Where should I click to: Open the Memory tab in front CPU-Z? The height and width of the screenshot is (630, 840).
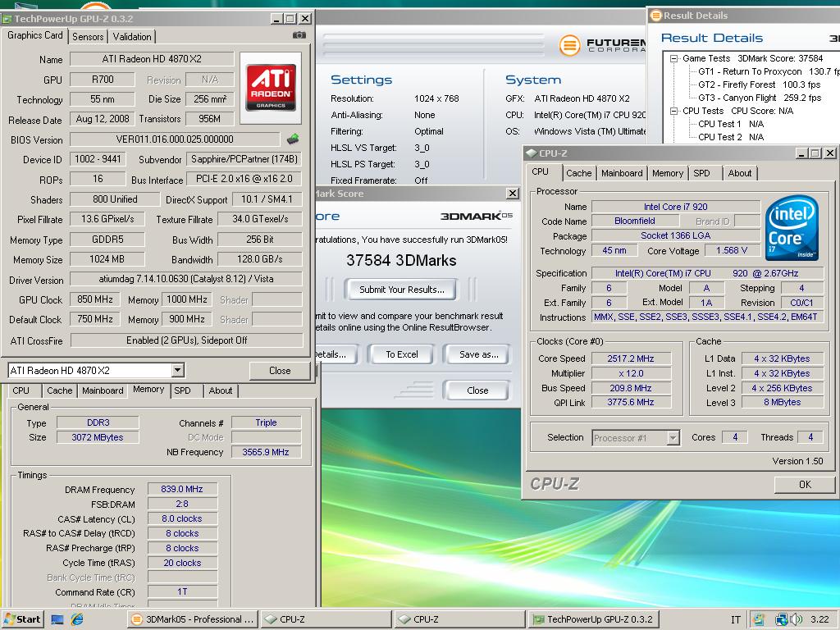667,173
